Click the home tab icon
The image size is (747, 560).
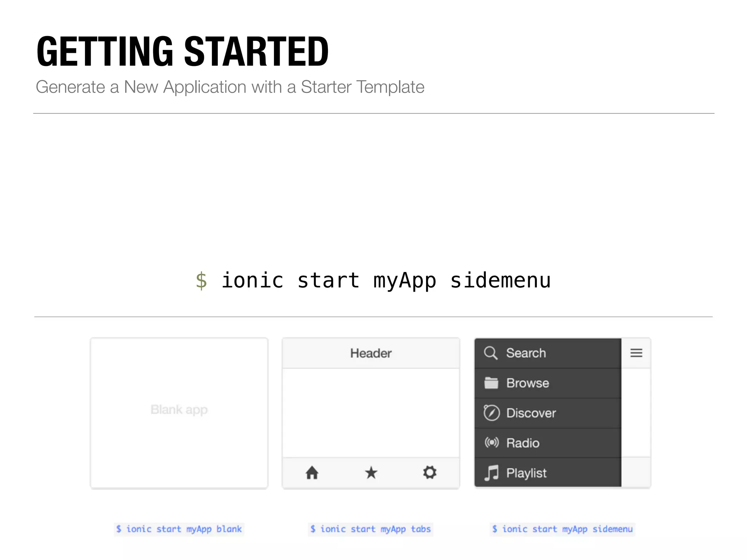[x=312, y=472]
